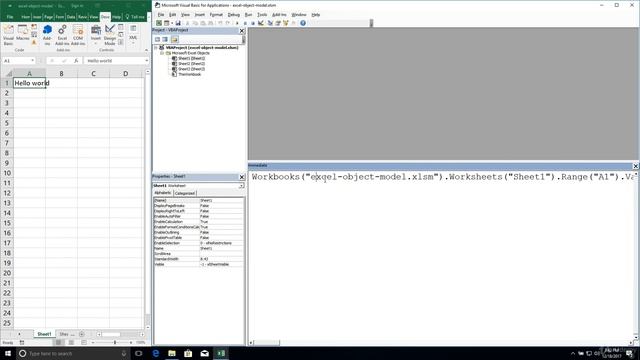Viewport: 640px width, 360px height.
Task: Open Project Explorer from VBA toolbar
Action: click(x=270, y=23)
